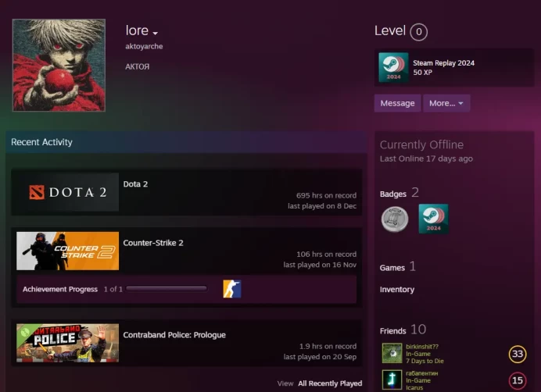Click the level 15 friend badge
The width and height of the screenshot is (541, 392).
point(518,380)
